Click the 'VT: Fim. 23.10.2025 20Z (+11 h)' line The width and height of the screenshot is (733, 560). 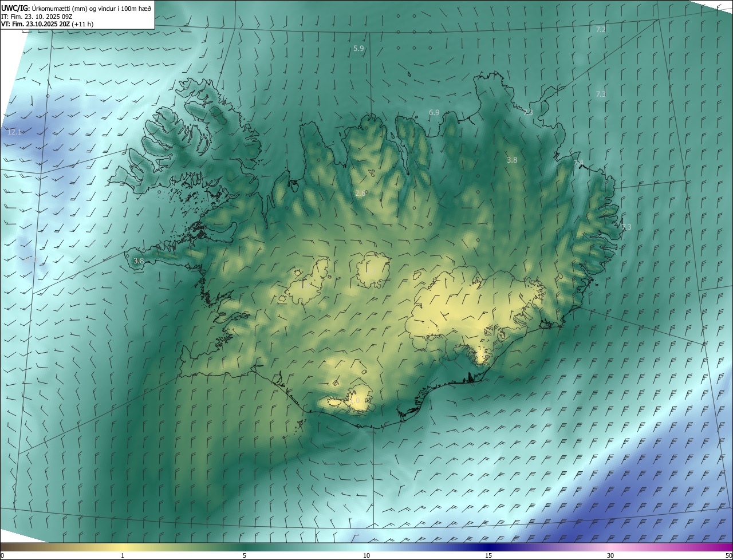point(48,24)
